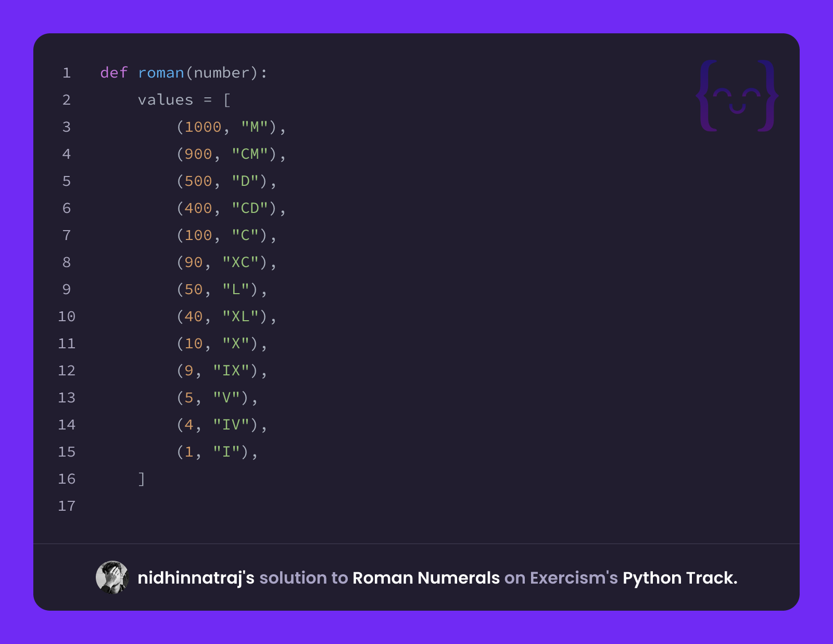Click line number 17 in the gutter

click(67, 506)
